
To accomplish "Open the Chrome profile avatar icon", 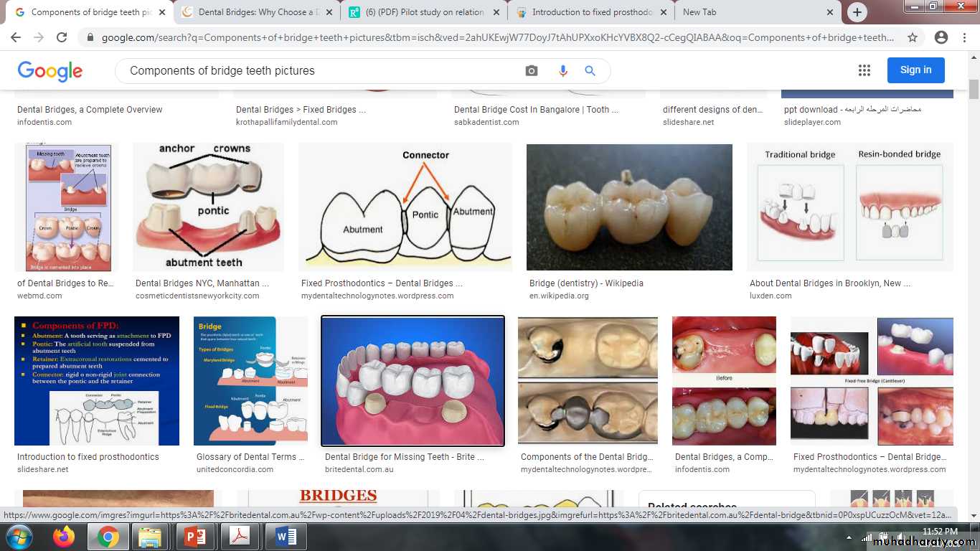I will click(x=941, y=38).
